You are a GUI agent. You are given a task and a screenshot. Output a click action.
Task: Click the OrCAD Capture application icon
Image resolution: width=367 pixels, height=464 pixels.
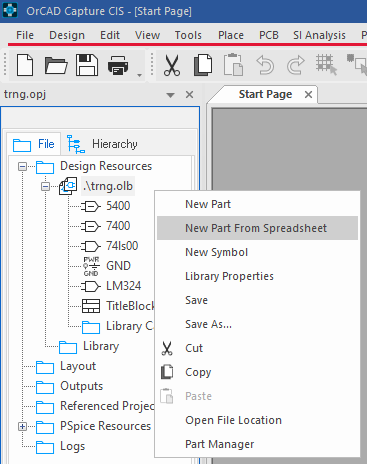click(x=10, y=11)
